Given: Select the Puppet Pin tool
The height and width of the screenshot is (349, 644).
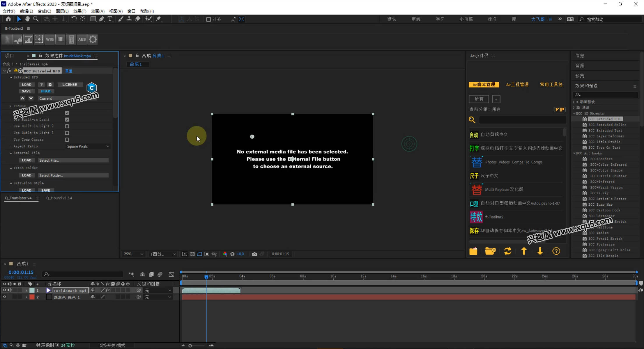Looking at the screenshot, I should coord(159,19).
